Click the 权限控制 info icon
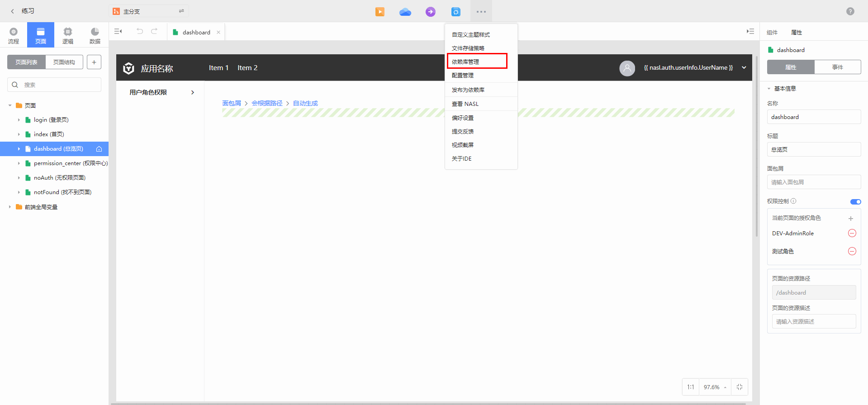This screenshot has width=868, height=405. click(793, 201)
